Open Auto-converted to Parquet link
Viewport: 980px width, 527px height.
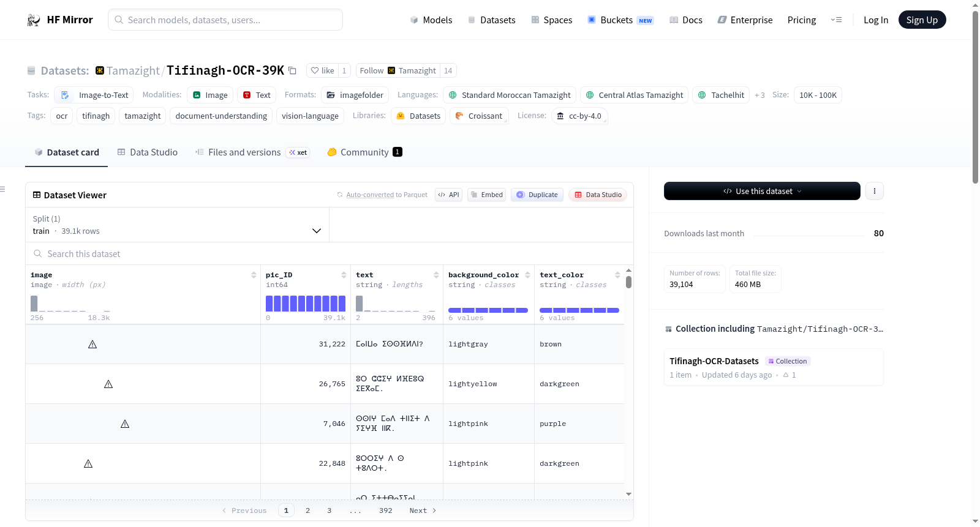coord(386,195)
